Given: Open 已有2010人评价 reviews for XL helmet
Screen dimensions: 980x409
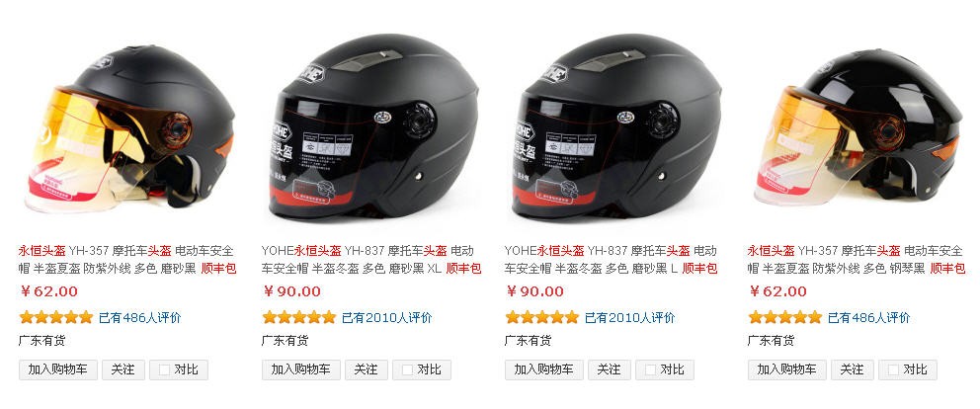Looking at the screenshot, I should 387,318.
